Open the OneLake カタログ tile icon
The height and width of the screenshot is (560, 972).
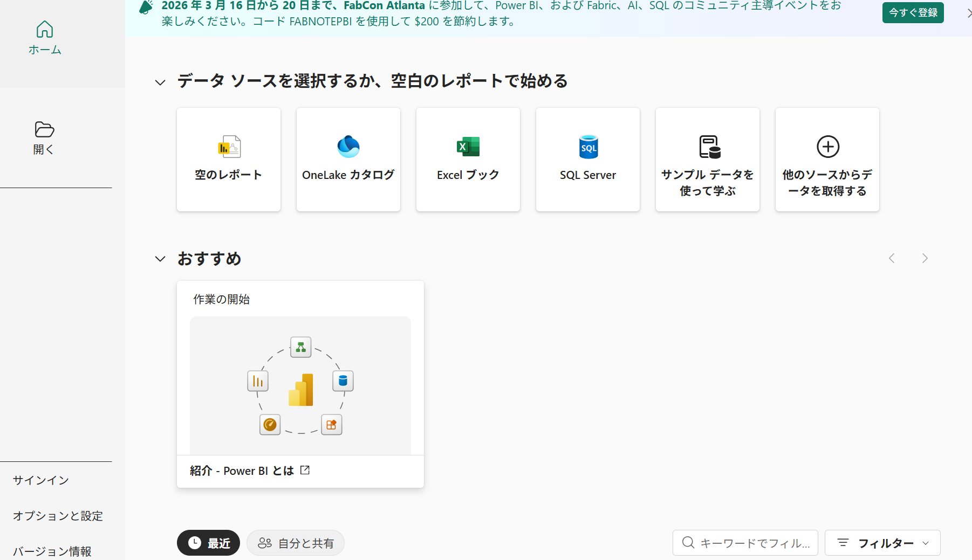(348, 147)
